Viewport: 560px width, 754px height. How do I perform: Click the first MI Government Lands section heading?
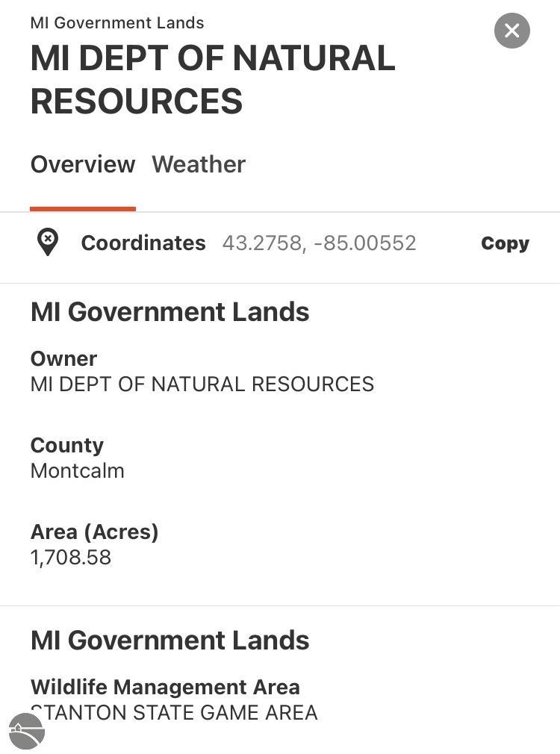[x=169, y=312]
